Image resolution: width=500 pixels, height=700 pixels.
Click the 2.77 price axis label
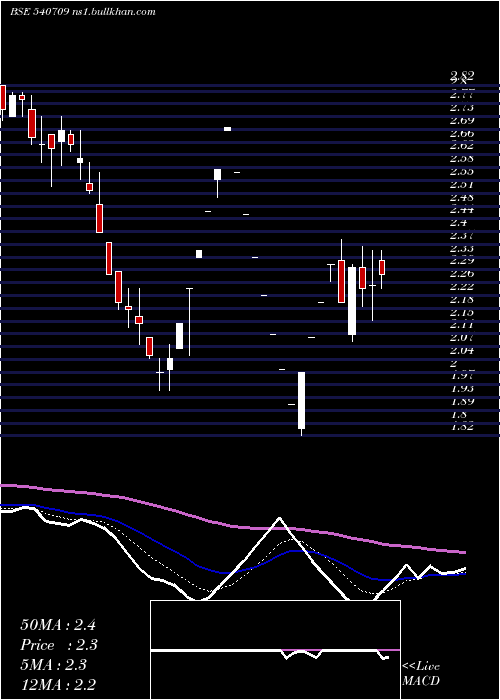click(x=462, y=95)
